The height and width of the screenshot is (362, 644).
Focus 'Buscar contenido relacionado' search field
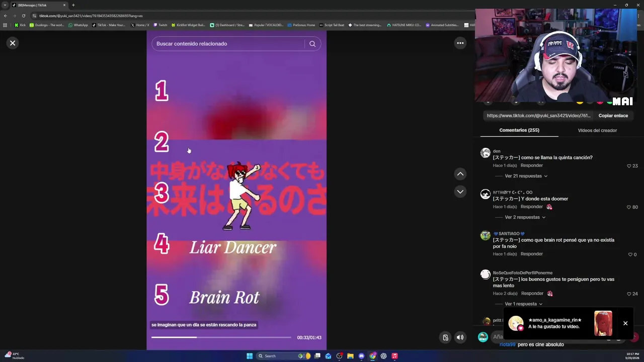229,44
